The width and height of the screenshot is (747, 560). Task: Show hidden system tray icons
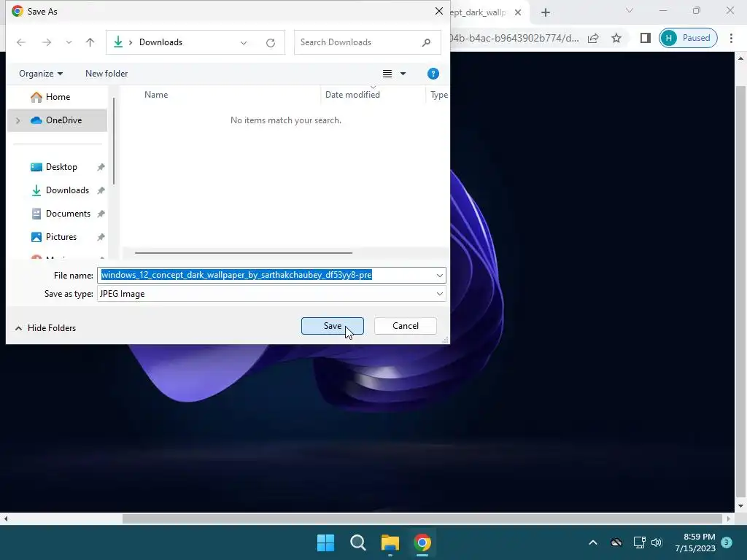[593, 542]
